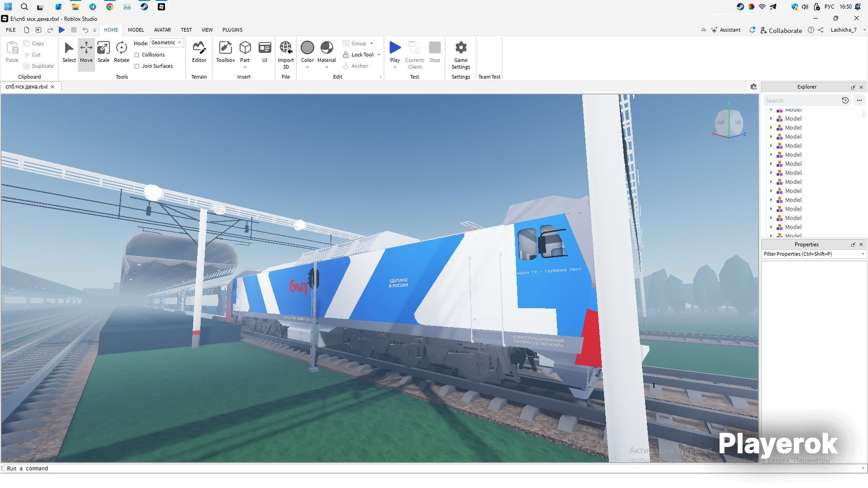Open Explorer more options (three dots)

[859, 100]
